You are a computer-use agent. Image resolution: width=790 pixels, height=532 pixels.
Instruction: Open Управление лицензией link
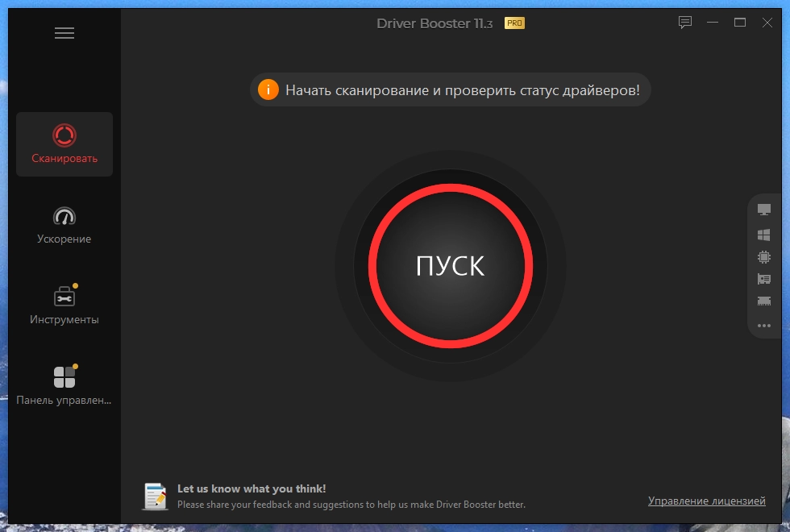tap(706, 501)
